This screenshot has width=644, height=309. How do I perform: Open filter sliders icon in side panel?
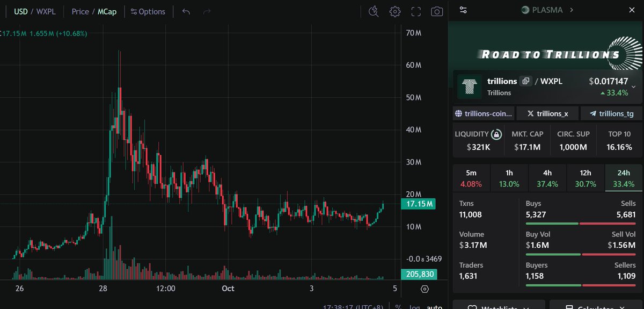464,10
